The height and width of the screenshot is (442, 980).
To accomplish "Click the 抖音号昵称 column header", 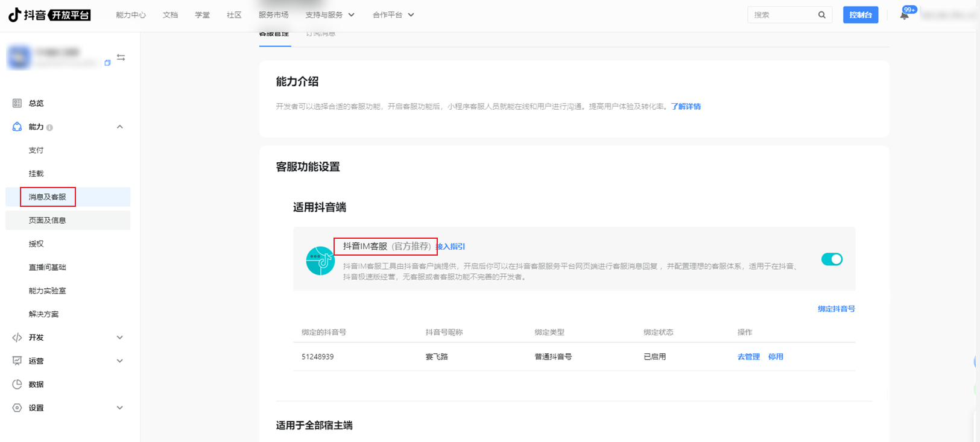I will point(444,332).
